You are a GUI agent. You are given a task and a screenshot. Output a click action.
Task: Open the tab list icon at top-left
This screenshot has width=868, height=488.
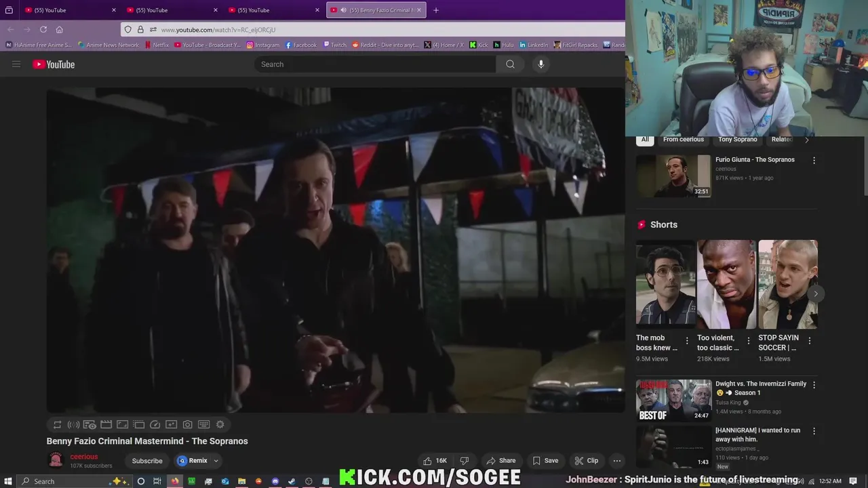pyautogui.click(x=9, y=10)
